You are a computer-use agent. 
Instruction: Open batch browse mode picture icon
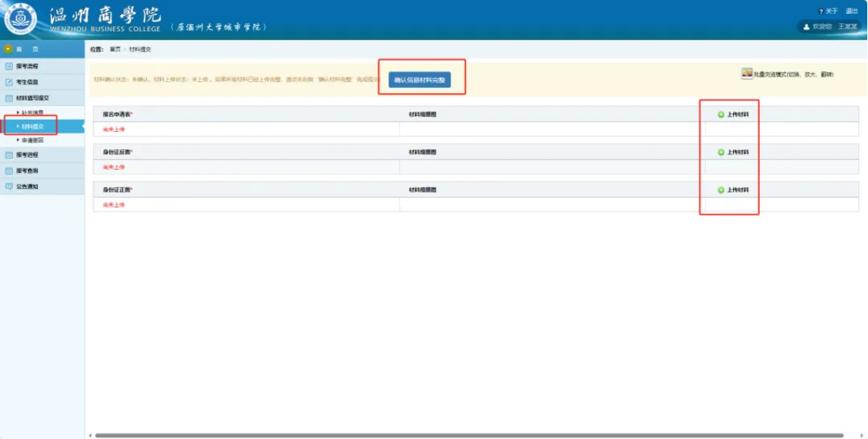point(747,74)
